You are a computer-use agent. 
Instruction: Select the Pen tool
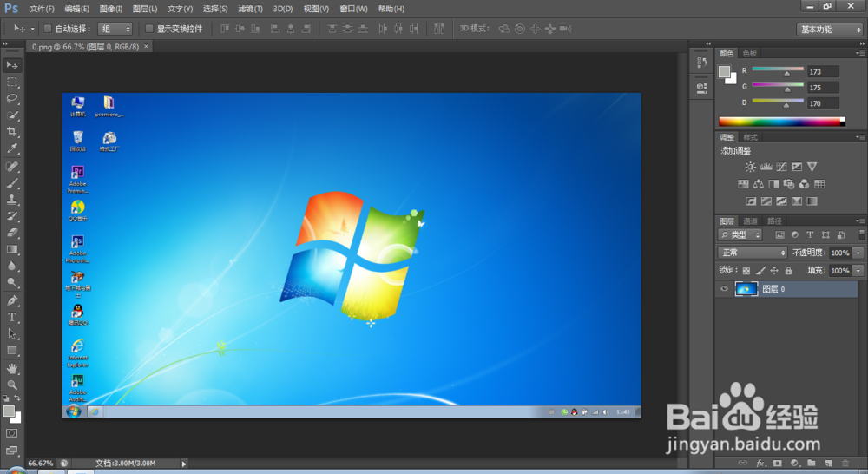coord(11,300)
